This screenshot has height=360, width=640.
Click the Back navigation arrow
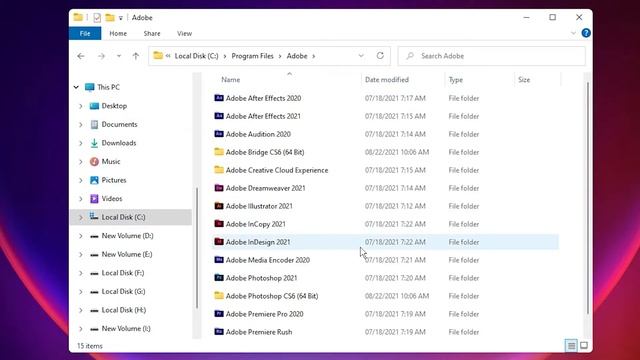tap(81, 56)
